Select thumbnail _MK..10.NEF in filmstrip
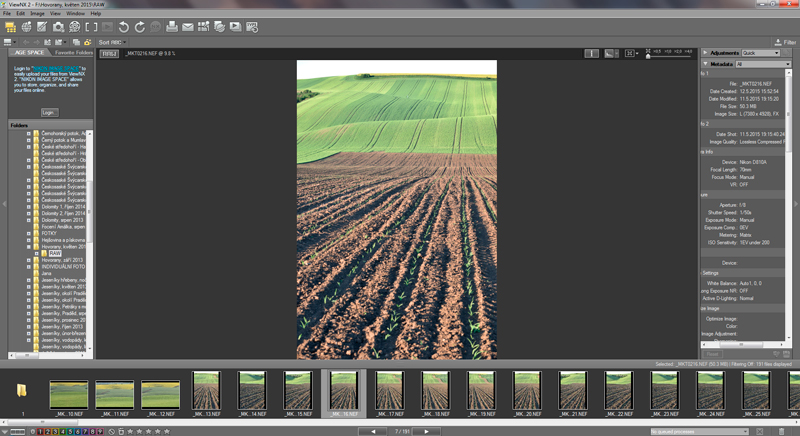This screenshot has height=436, width=800. pos(69,398)
